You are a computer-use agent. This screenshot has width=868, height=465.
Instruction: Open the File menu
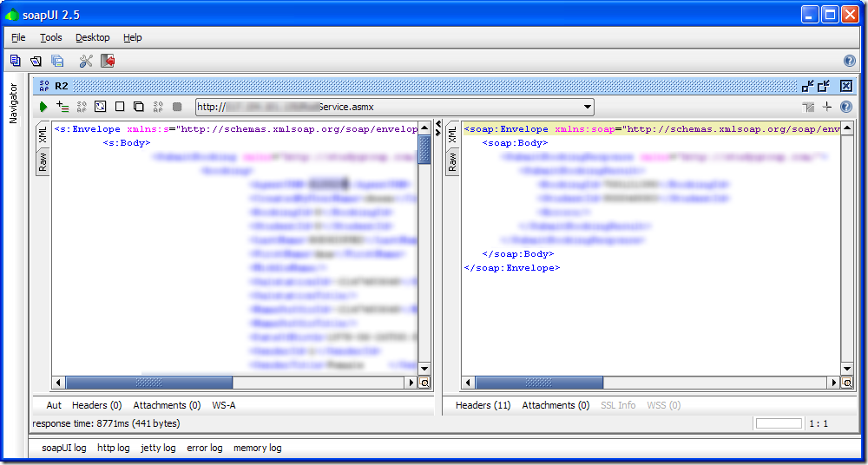[x=18, y=37]
